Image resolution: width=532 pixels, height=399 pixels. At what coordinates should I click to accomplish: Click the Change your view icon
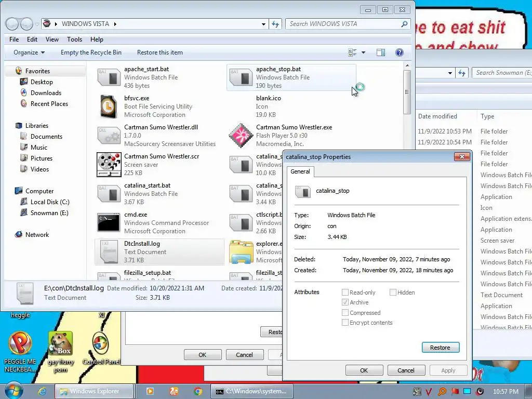pyautogui.click(x=352, y=52)
